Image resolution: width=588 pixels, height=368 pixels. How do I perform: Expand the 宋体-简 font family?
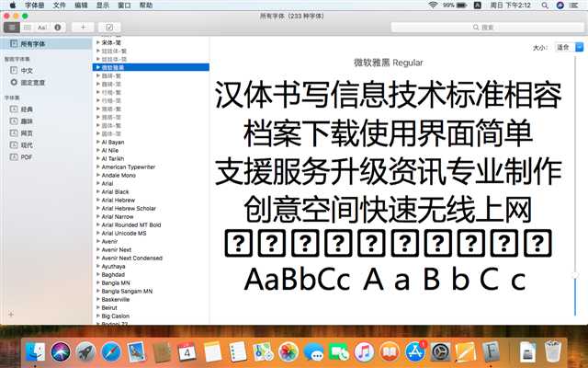pos(98,42)
